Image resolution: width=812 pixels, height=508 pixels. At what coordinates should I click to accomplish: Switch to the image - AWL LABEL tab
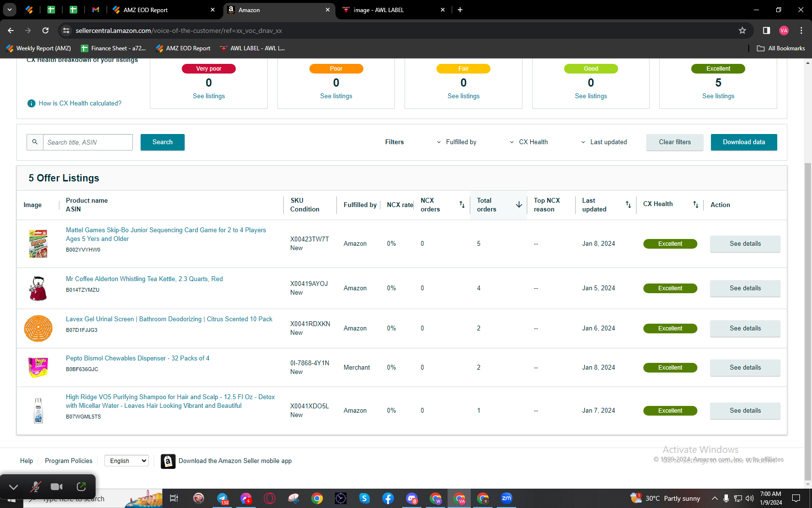coord(393,10)
